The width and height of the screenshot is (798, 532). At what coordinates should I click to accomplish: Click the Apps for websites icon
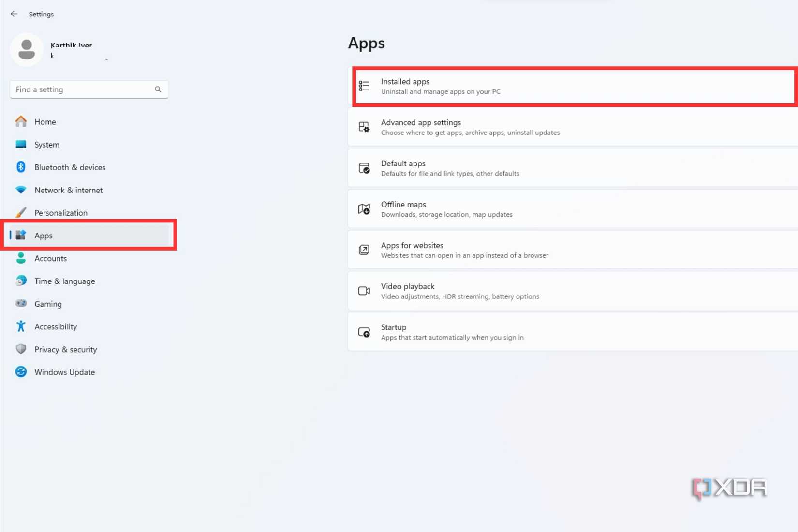[x=364, y=250]
